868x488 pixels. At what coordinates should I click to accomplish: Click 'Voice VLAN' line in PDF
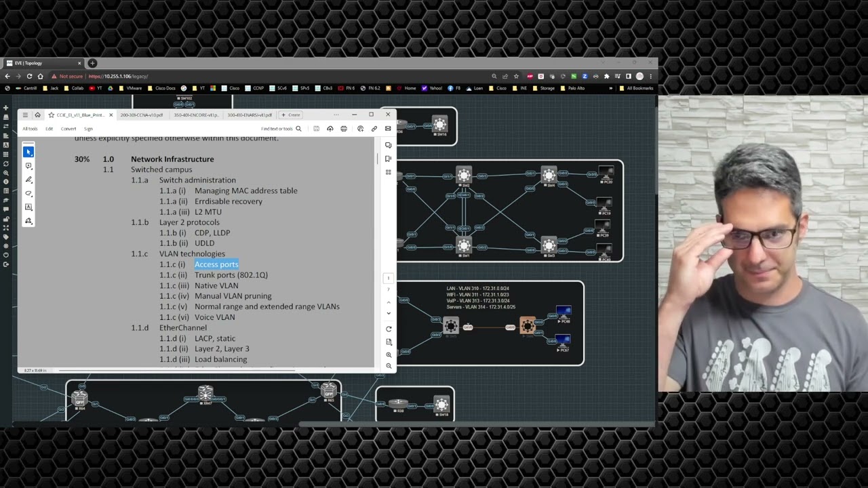(215, 317)
